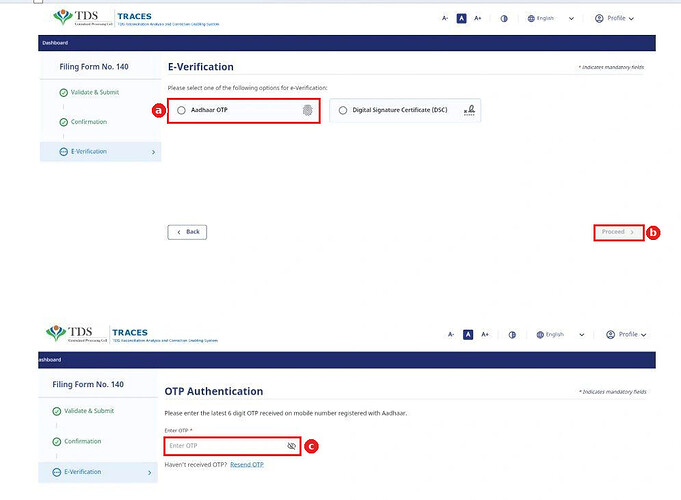Select default font size A in top header
Viewport: 681px width, 500px height.
461,18
